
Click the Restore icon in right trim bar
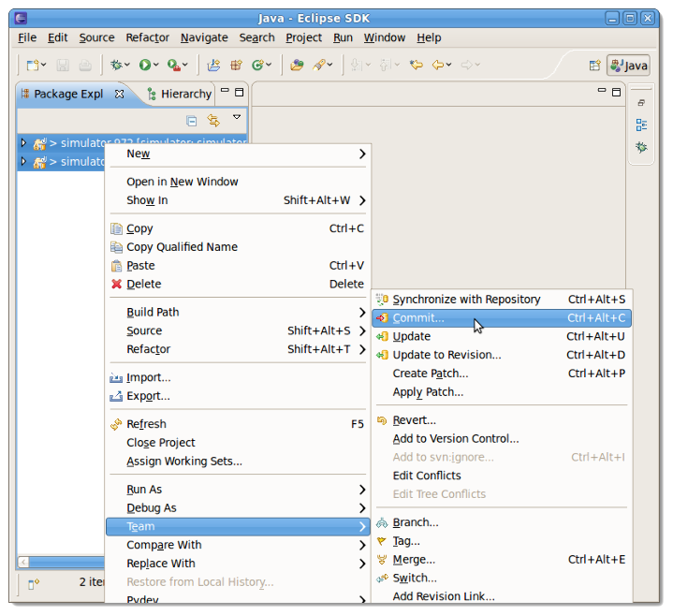(x=641, y=103)
